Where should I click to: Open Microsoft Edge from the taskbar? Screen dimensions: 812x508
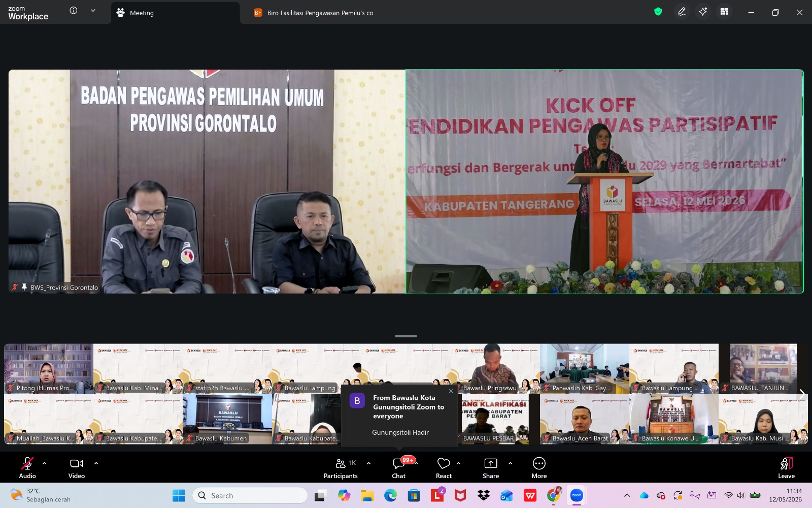coord(390,495)
